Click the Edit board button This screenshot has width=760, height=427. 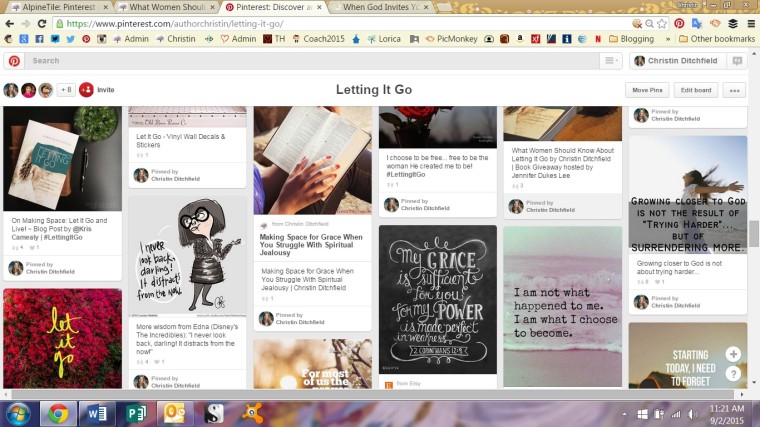pyautogui.click(x=696, y=90)
